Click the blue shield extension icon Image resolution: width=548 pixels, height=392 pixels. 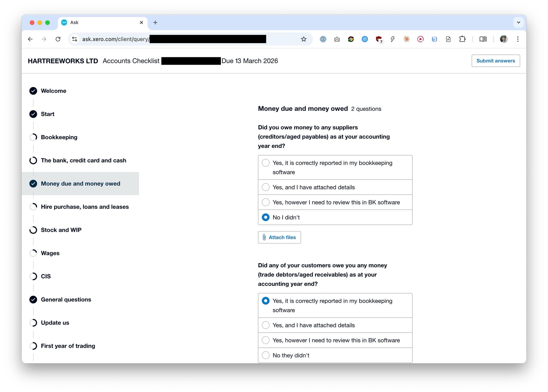pos(364,39)
